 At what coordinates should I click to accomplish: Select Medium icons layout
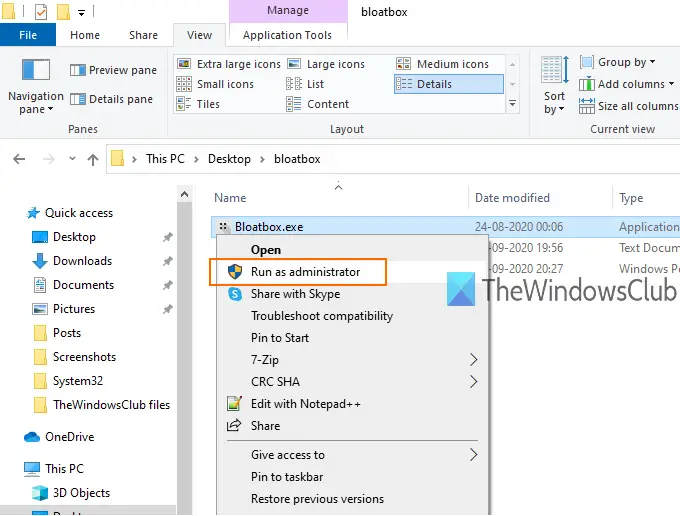pos(442,64)
